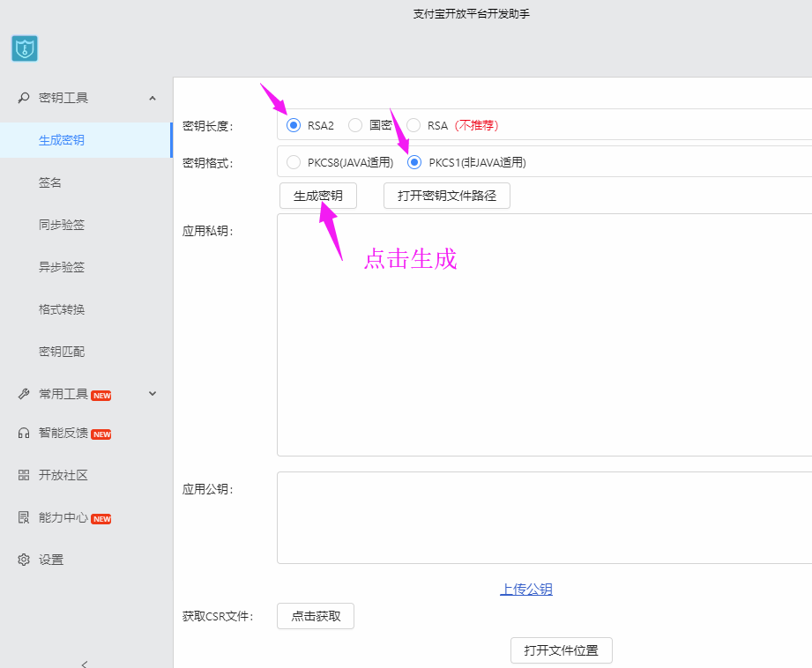Collapse sidebar using bottom left arrow
This screenshot has width=812, height=668.
click(x=85, y=664)
